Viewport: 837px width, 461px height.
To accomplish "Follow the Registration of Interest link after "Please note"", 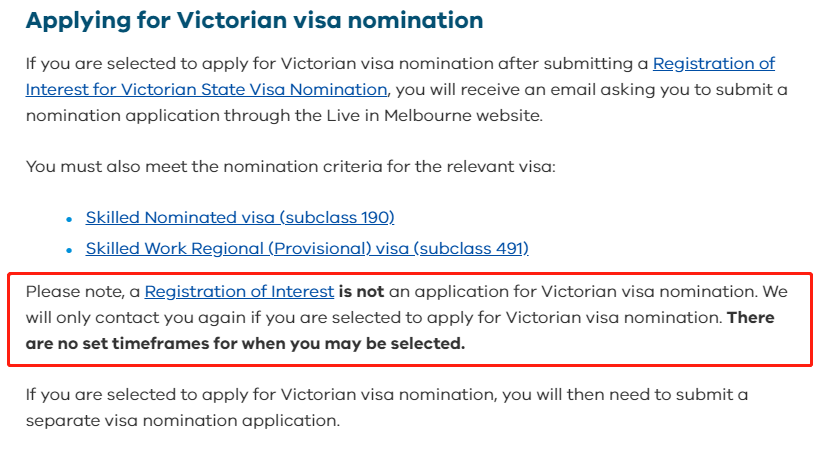I will 239,292.
